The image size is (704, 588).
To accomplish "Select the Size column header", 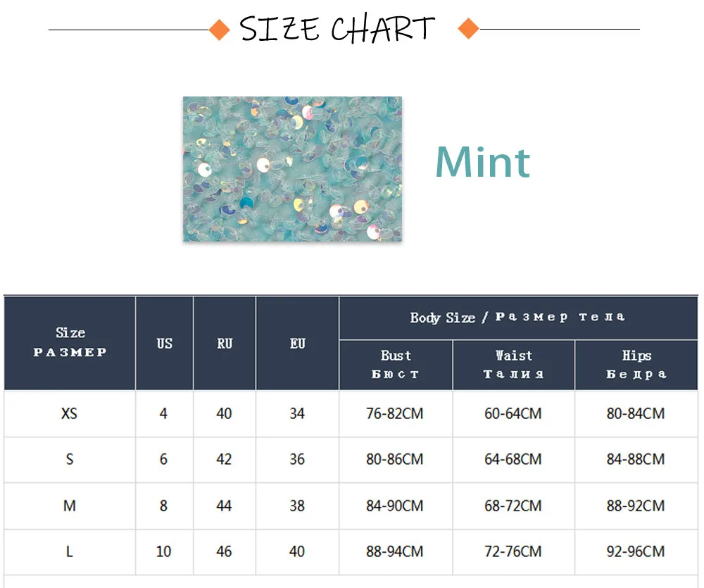I will click(70, 342).
